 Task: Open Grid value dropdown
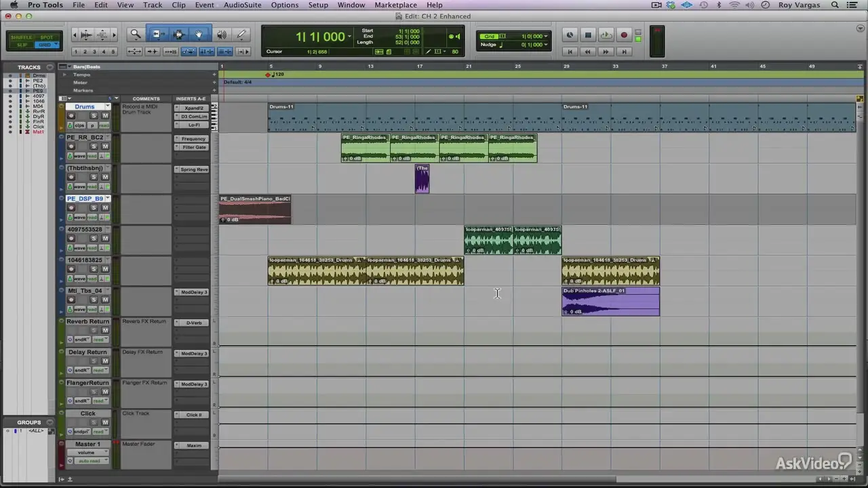[547, 37]
